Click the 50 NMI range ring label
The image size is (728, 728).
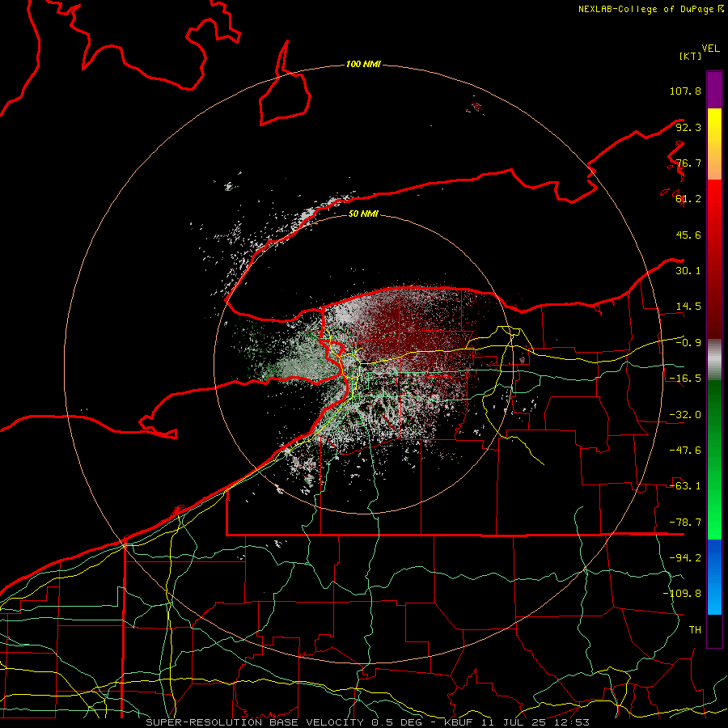pyautogui.click(x=363, y=214)
